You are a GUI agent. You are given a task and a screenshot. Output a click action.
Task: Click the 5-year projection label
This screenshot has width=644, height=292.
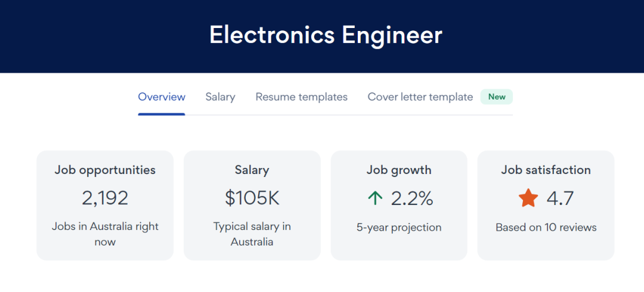pos(399,227)
